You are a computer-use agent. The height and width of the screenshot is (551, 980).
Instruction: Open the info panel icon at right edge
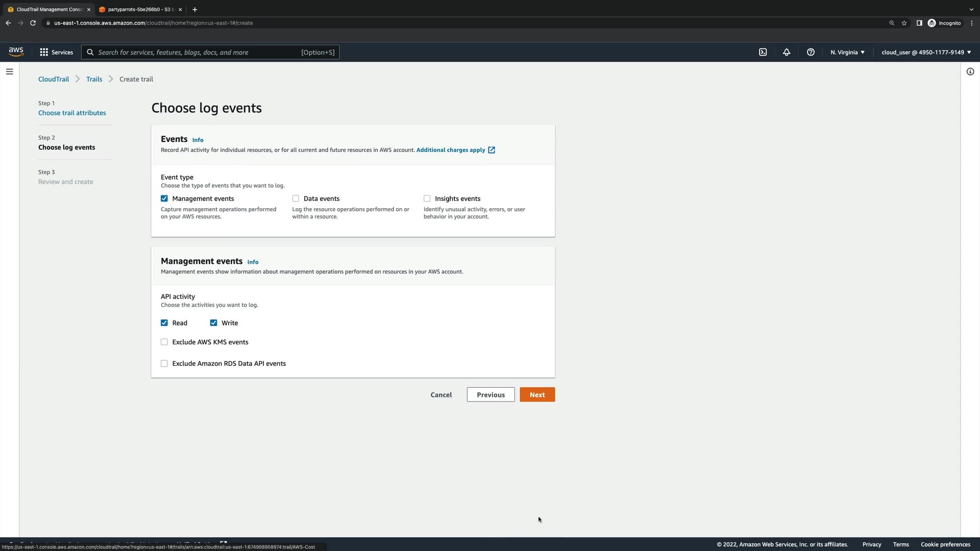coord(970,72)
